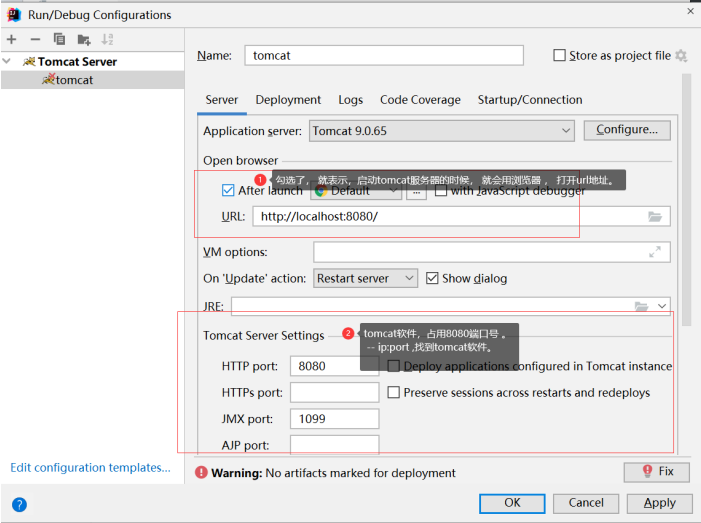Screen dimensions: 701x523
Task: Switch to the Deployment tab
Action: click(288, 100)
